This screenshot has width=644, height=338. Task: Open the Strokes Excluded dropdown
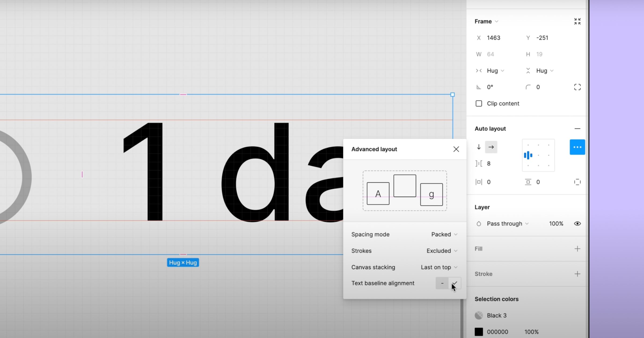tap(442, 251)
